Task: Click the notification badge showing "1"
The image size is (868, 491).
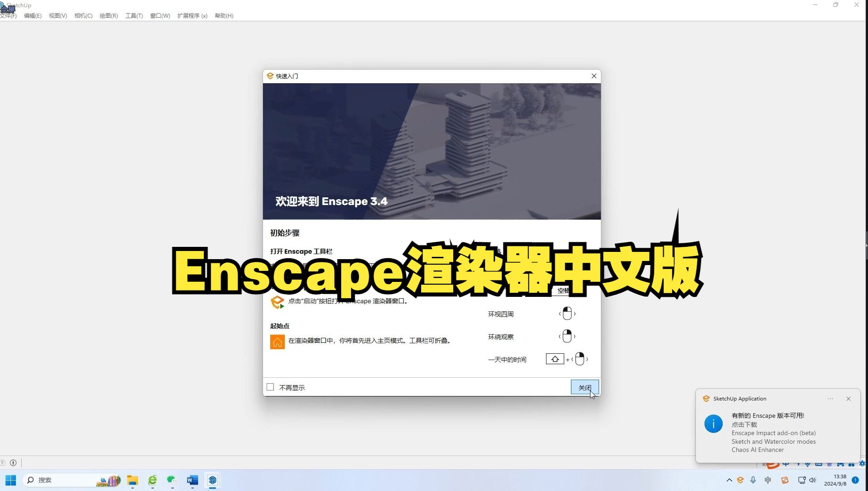Action: 855,480
